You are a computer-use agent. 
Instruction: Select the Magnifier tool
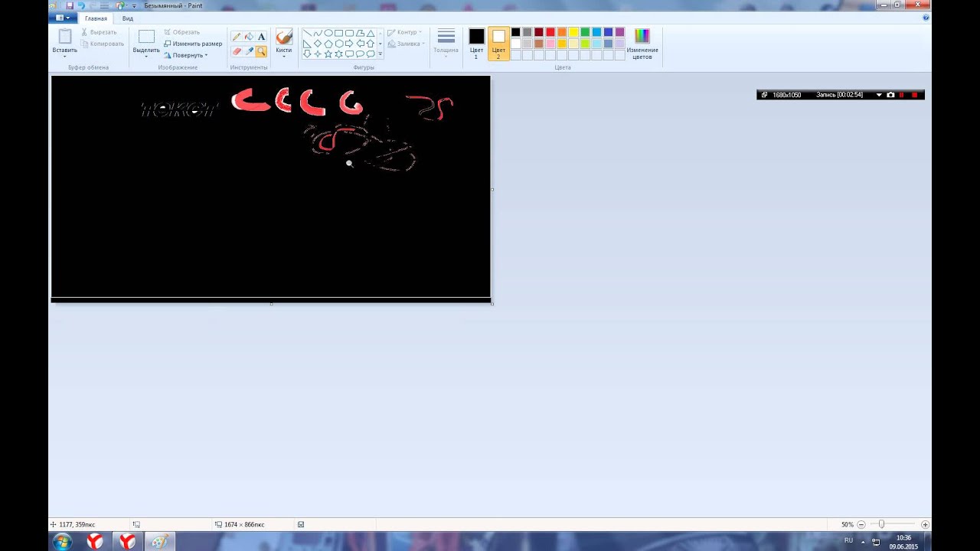point(261,51)
